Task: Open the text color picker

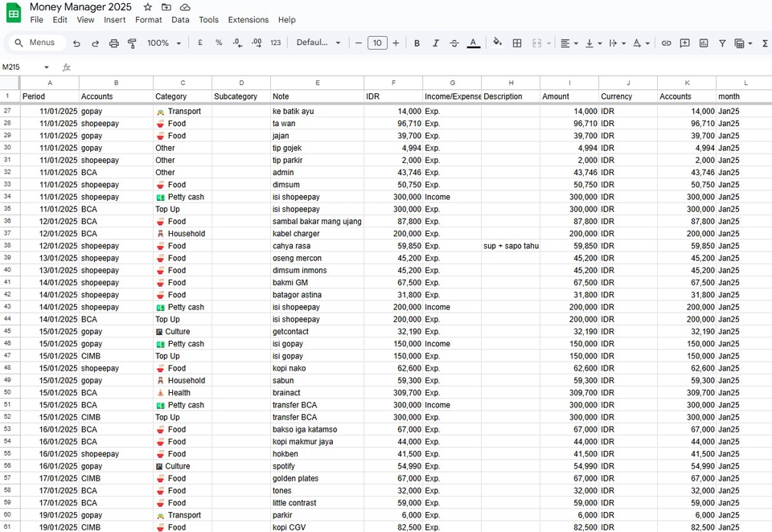Action: (x=473, y=43)
